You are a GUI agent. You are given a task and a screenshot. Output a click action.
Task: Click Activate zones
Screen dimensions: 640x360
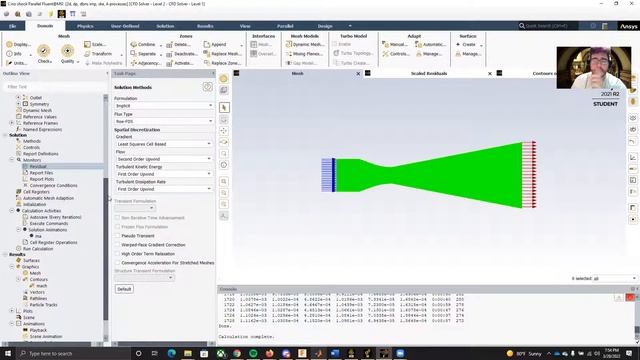[x=180, y=63]
